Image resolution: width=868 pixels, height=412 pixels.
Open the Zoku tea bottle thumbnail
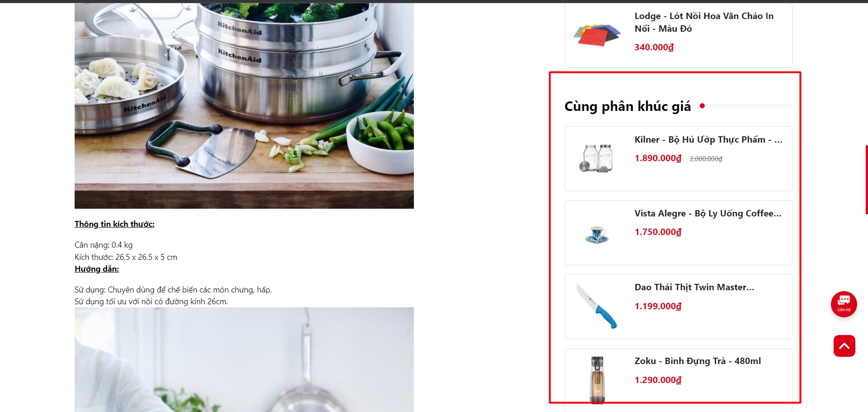[597, 379]
